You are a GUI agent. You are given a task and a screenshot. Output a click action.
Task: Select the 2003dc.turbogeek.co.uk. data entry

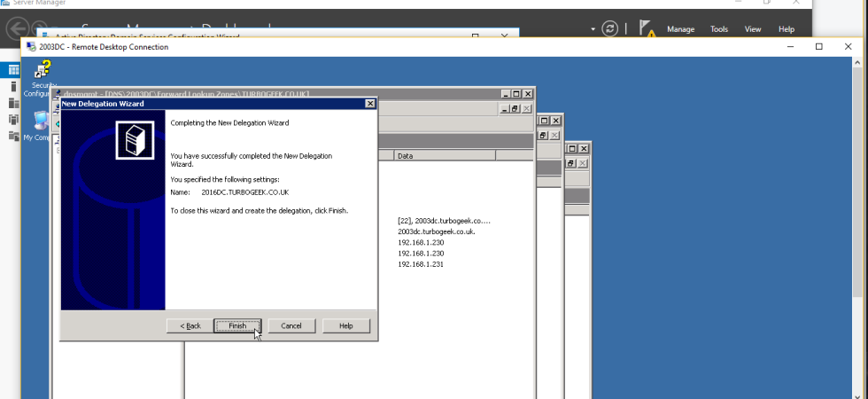(436, 231)
